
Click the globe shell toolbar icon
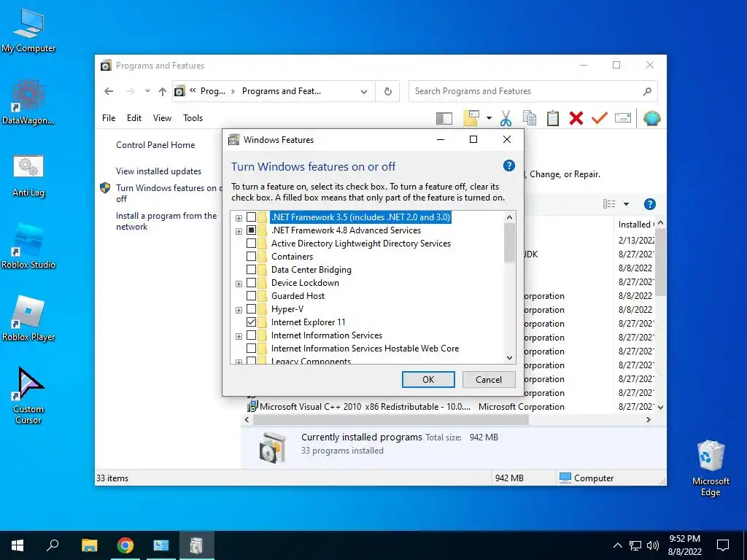651,118
